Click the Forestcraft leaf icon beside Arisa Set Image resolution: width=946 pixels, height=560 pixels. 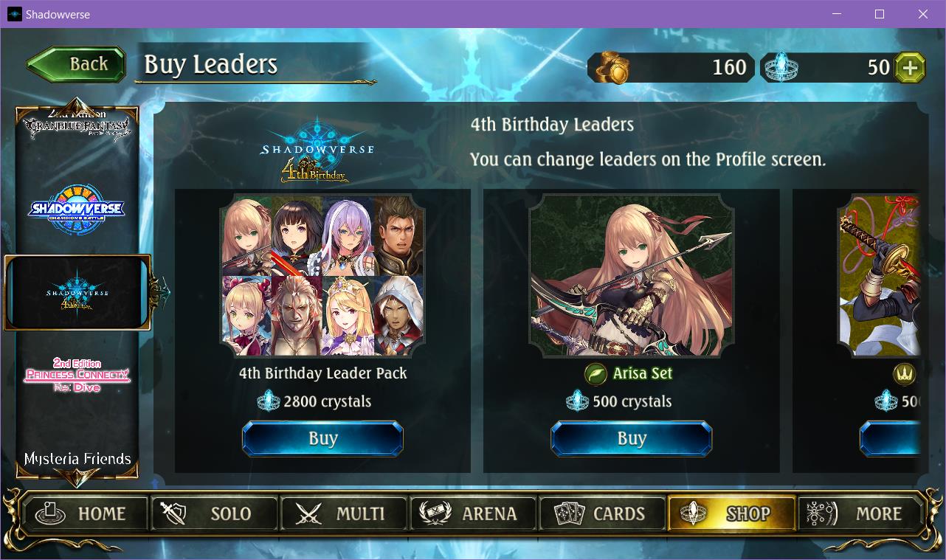pyautogui.click(x=595, y=374)
